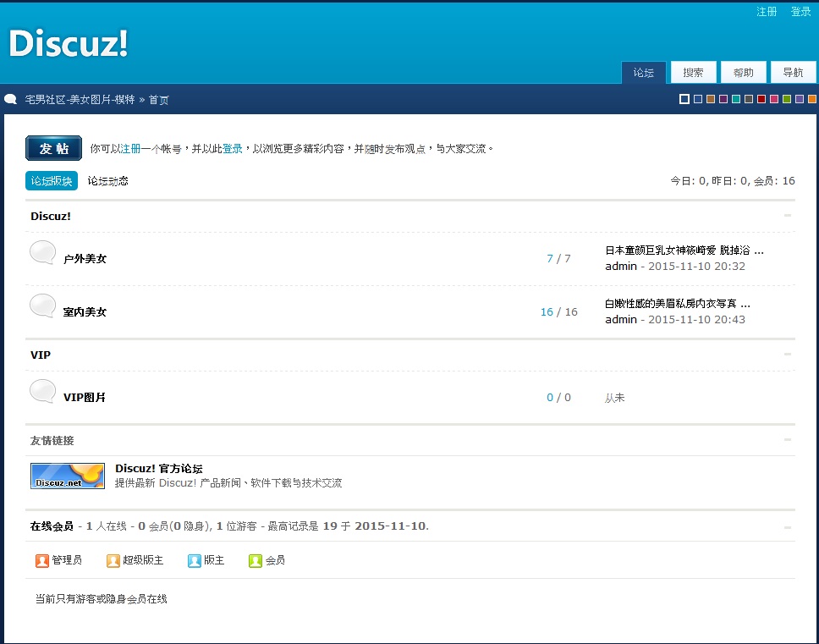Image resolution: width=819 pixels, height=644 pixels.
Task: Click the 在线会员 heading link
Action: (x=52, y=526)
